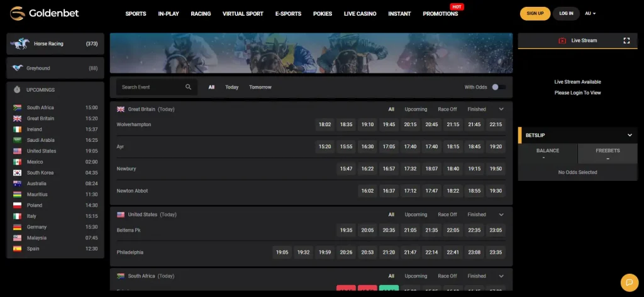Open the live chat bubble
The width and height of the screenshot is (644, 297).
tap(629, 282)
